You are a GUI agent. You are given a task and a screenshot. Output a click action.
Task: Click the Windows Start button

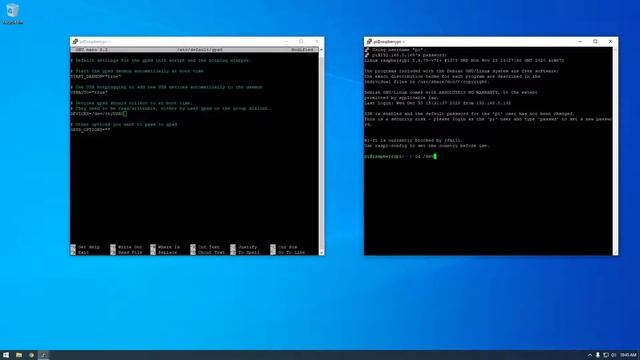pyautogui.click(x=6, y=355)
